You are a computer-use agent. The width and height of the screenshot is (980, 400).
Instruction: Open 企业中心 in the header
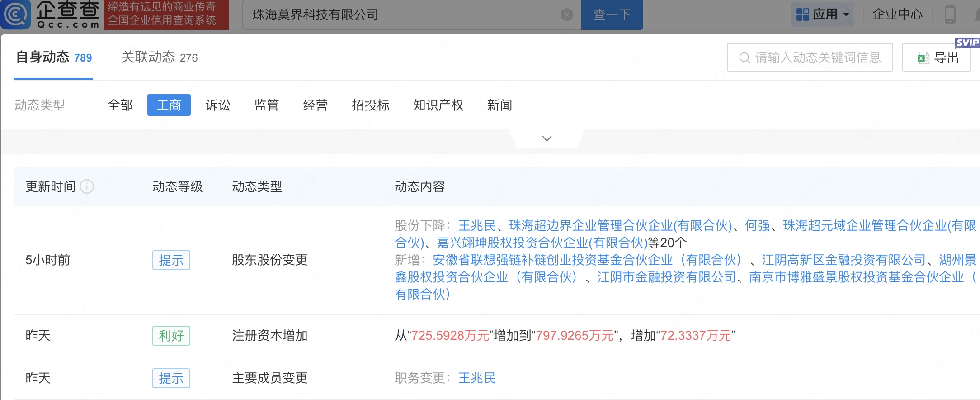tap(897, 14)
